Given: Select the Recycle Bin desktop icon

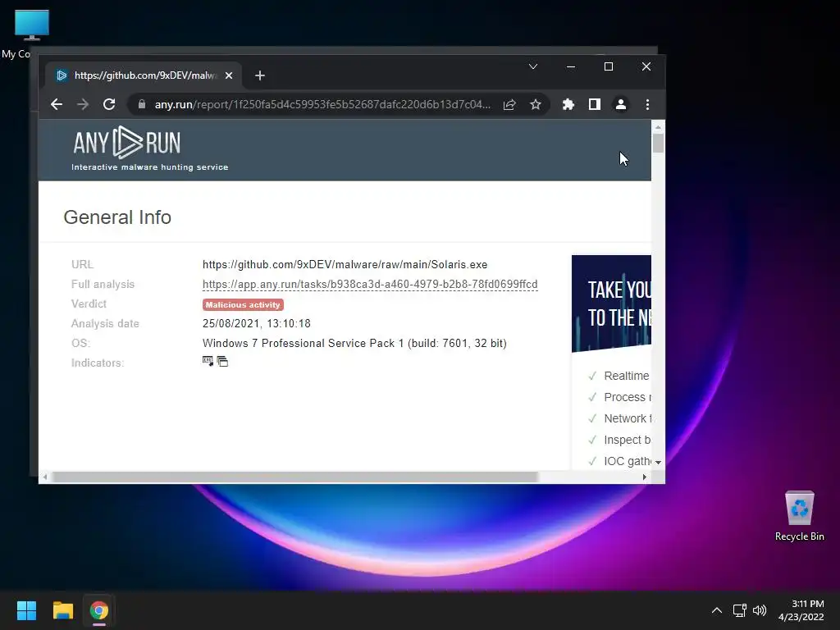Looking at the screenshot, I should (x=799, y=517).
